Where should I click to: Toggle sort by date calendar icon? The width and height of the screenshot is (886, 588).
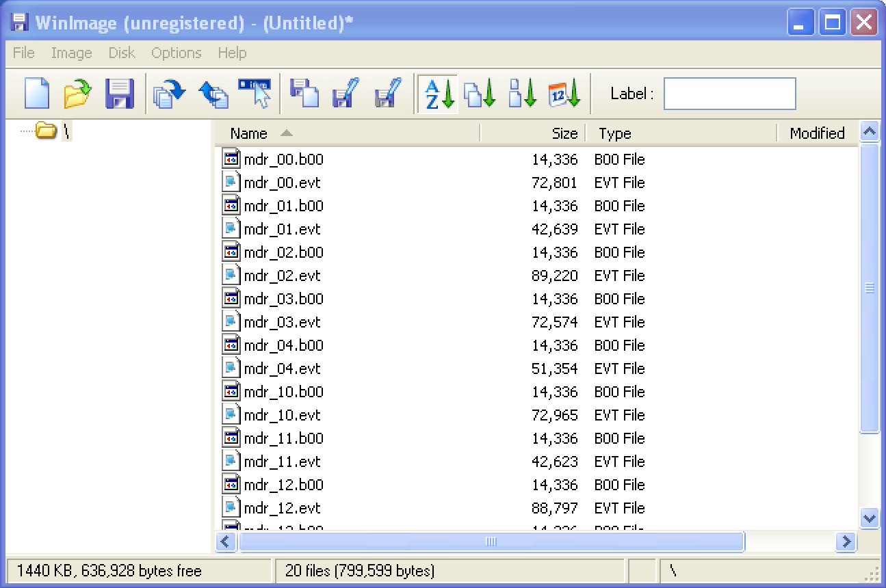[x=564, y=94]
